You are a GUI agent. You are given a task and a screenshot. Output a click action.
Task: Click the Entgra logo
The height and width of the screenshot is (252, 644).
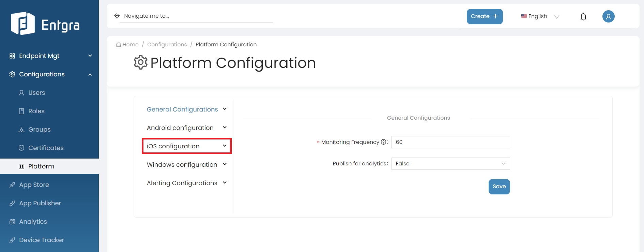(x=45, y=24)
